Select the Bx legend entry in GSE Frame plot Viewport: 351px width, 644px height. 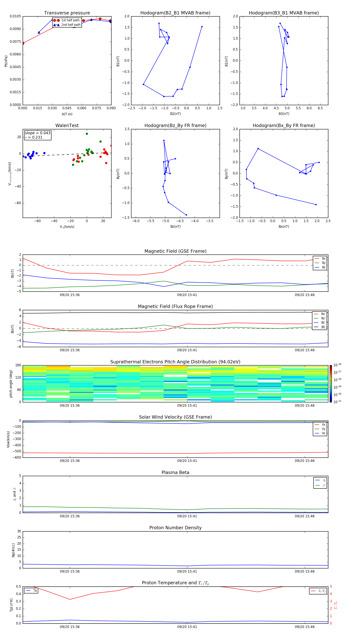point(320,259)
